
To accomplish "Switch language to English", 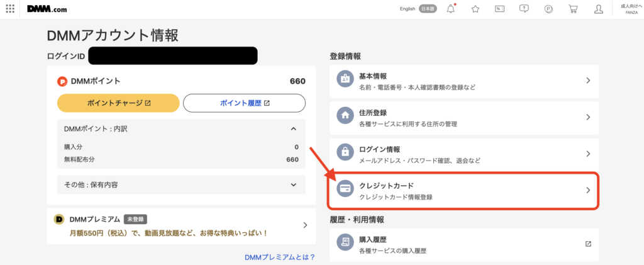I will point(408,9).
